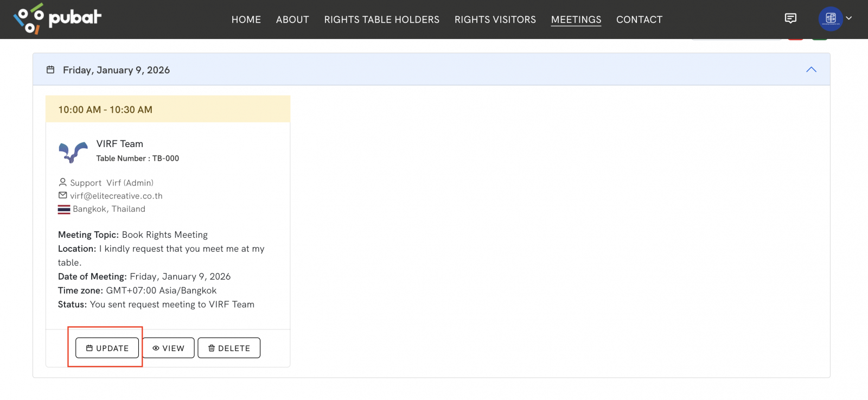Viewport: 868px width, 400px height.
Task: Expand the profile dropdown arrow
Action: (849, 18)
